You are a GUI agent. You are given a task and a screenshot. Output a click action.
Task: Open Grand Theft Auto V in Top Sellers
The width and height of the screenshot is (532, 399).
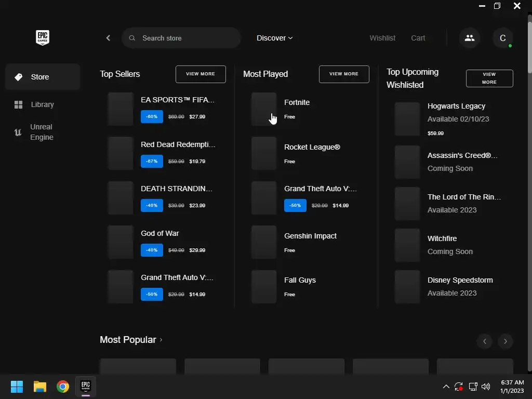(177, 277)
